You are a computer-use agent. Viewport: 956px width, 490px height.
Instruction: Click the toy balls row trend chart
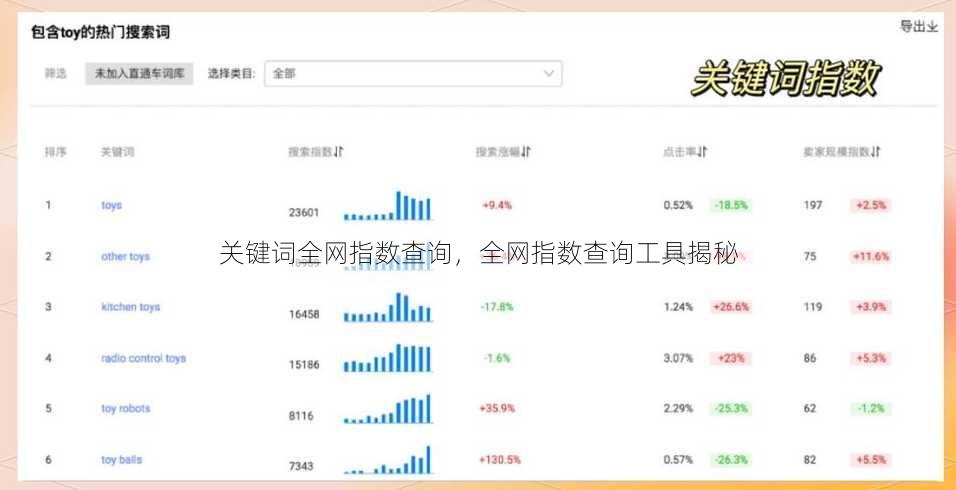click(x=387, y=460)
